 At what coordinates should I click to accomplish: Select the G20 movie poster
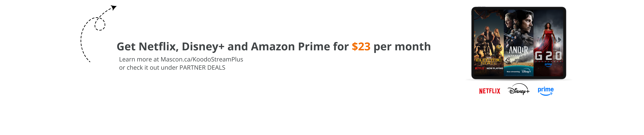pos(548,43)
